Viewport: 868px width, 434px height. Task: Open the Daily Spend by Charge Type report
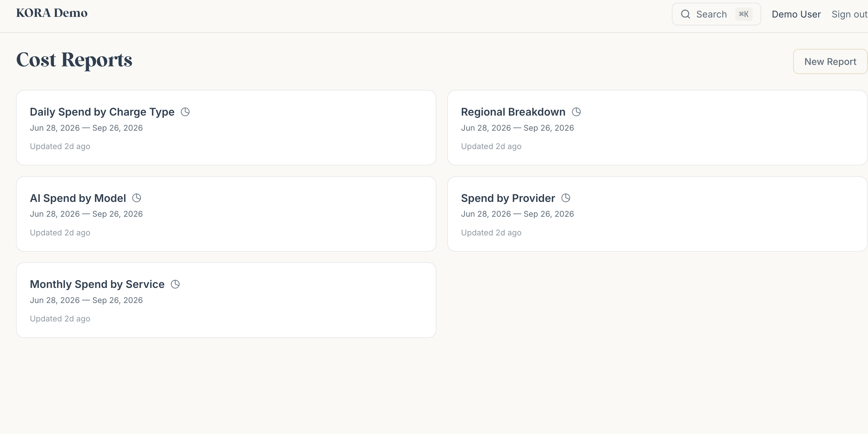click(226, 128)
